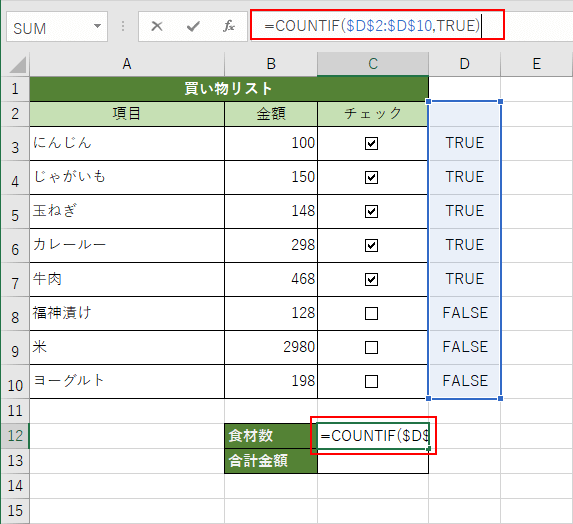Select column B header
The height and width of the screenshot is (524, 573).
[x=271, y=64]
